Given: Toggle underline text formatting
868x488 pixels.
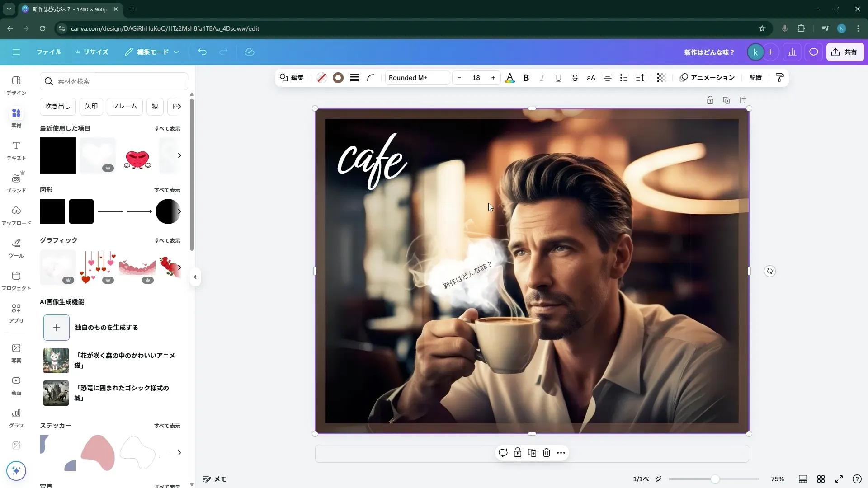Looking at the screenshot, I should pos(558,78).
